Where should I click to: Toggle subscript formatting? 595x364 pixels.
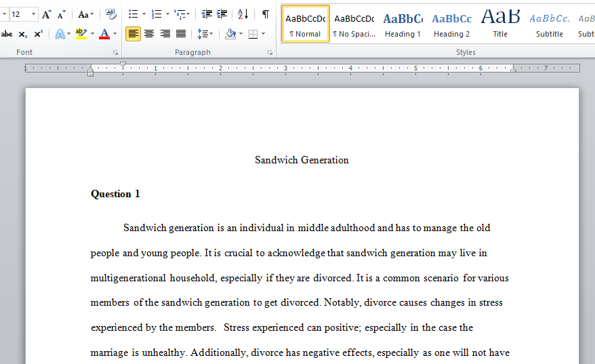coord(23,34)
